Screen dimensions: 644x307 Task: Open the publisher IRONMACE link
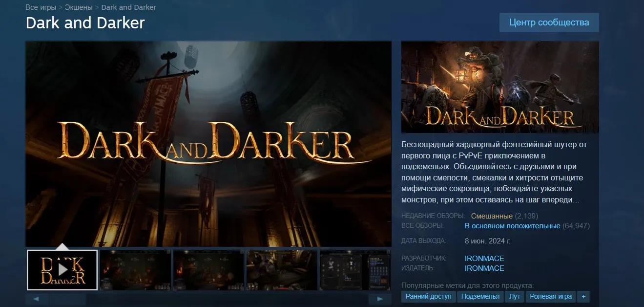484,268
